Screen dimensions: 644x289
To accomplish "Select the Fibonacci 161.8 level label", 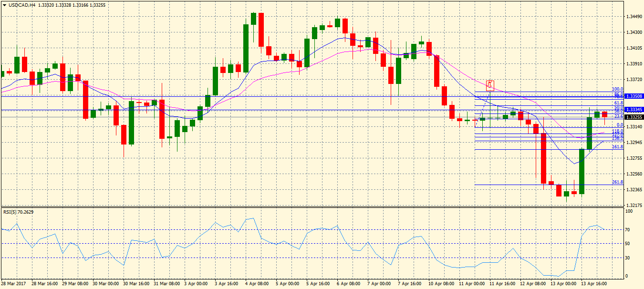I will click(x=618, y=147).
